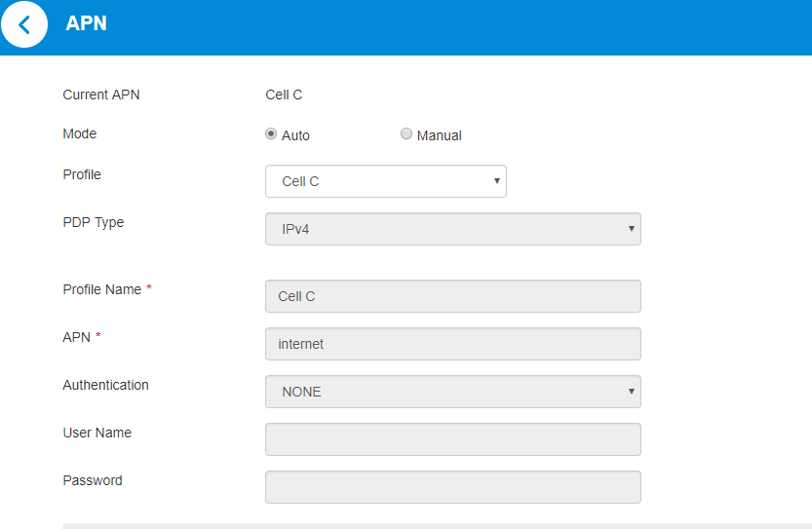This screenshot has height=529, width=812.
Task: Click the Password input field
Action: (x=453, y=487)
